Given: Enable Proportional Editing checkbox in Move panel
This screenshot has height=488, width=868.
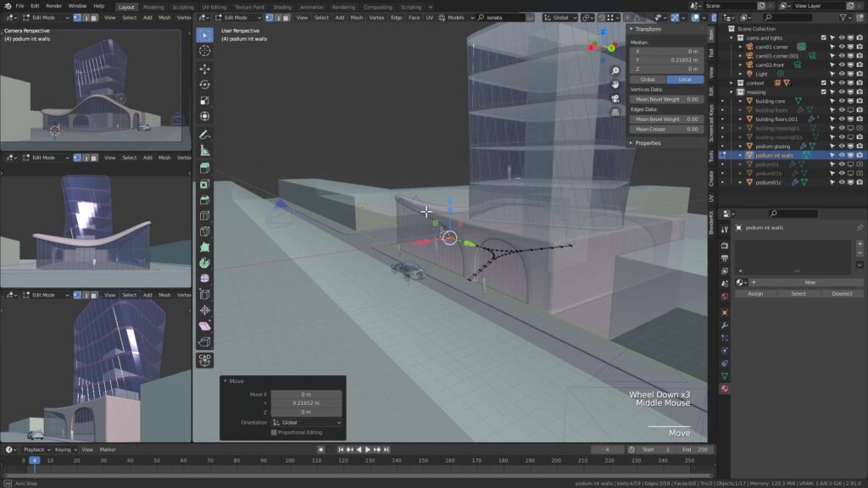Looking at the screenshot, I should [274, 433].
